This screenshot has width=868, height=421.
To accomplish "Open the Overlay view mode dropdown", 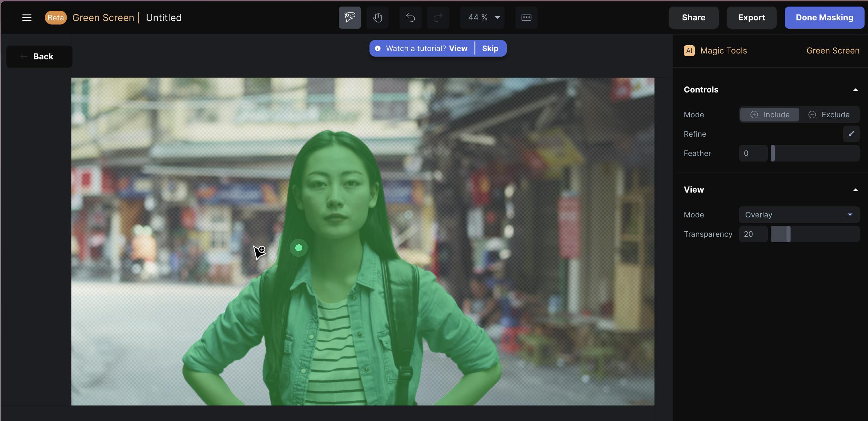I will point(799,215).
